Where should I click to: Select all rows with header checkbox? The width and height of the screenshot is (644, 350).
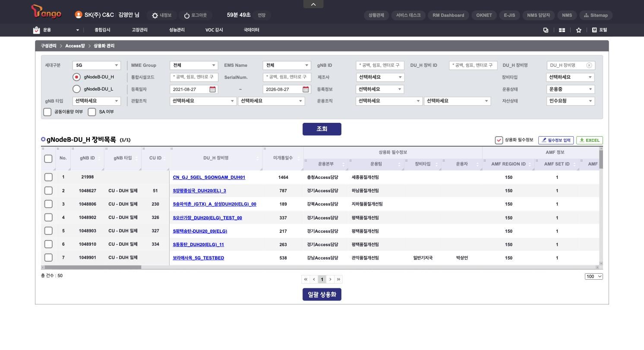(48, 159)
